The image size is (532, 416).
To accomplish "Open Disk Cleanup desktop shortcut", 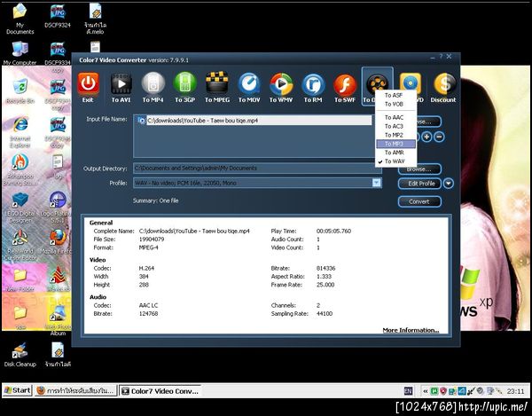I will pos(20,355).
